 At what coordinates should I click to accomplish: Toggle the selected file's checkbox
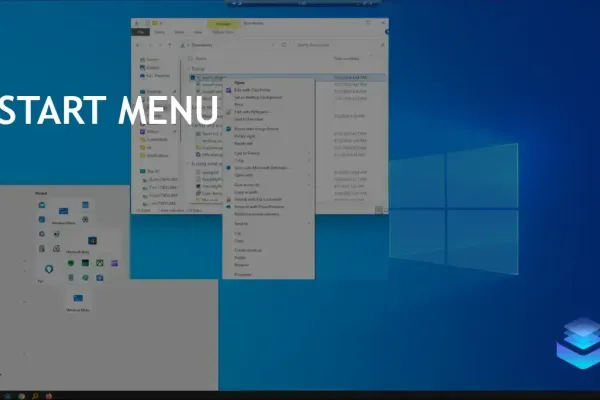point(193,78)
